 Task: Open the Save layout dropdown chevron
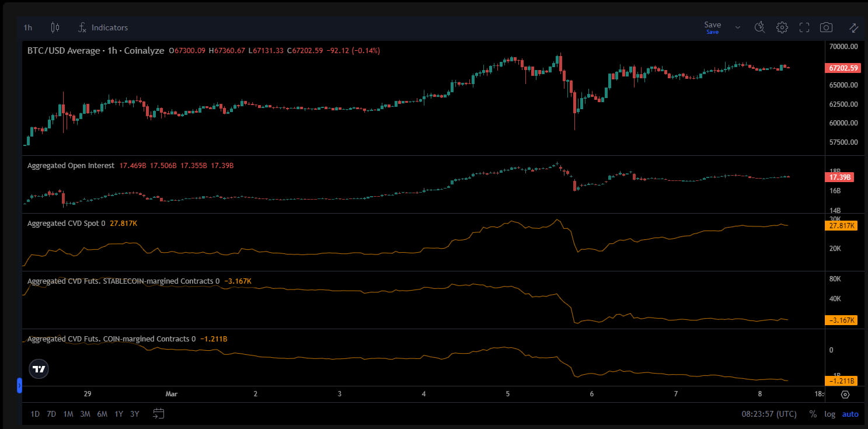coord(737,27)
